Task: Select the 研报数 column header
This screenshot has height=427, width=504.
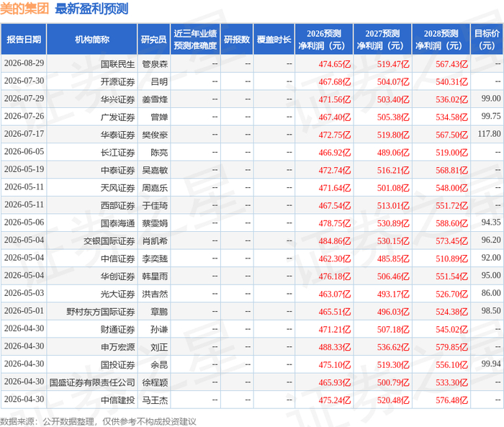Action: coord(237,39)
